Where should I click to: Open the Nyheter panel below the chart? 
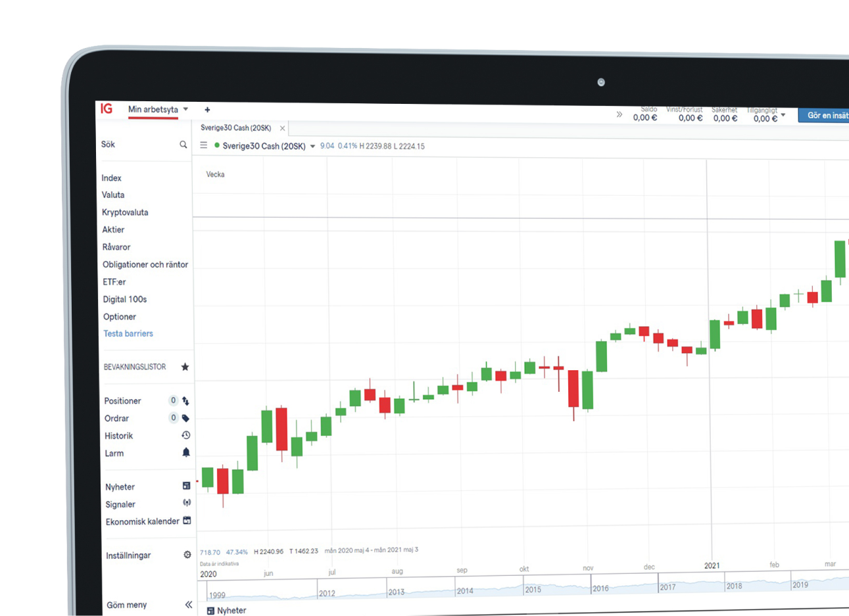[x=226, y=611]
